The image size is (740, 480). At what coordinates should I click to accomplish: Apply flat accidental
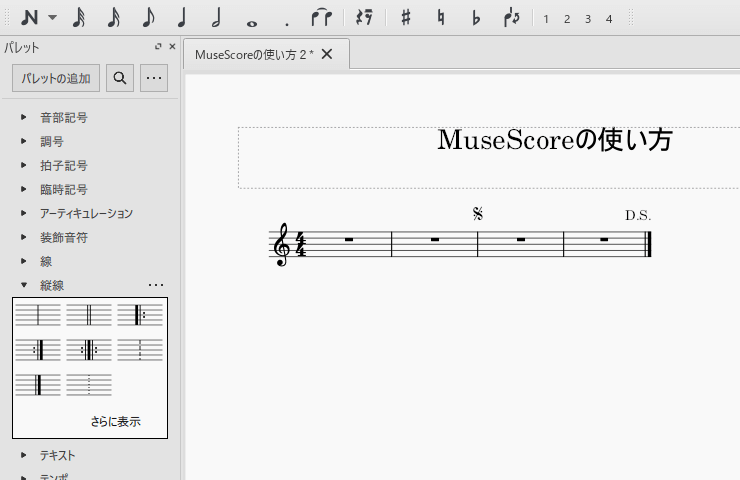pos(476,18)
